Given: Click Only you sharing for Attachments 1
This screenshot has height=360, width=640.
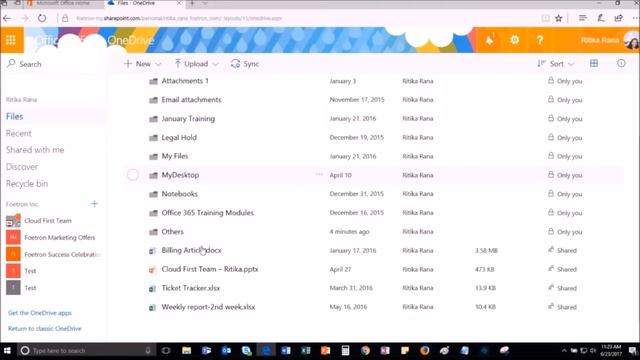Looking at the screenshot, I should pos(565,81).
